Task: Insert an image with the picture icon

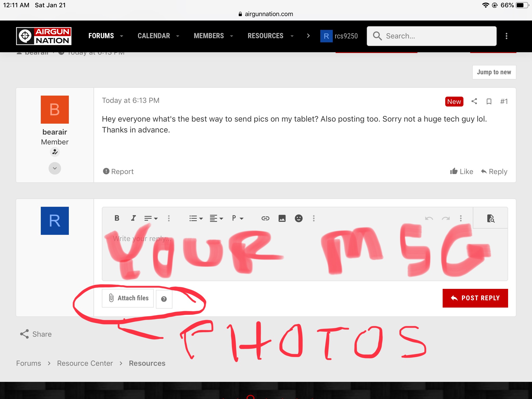Action: [x=282, y=218]
